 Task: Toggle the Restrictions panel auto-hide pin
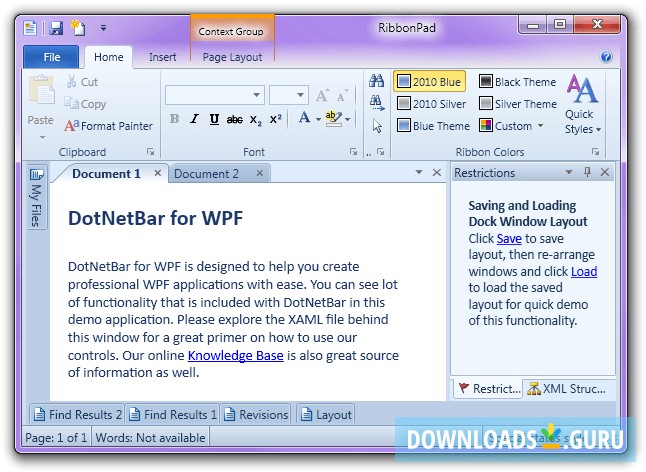587,172
